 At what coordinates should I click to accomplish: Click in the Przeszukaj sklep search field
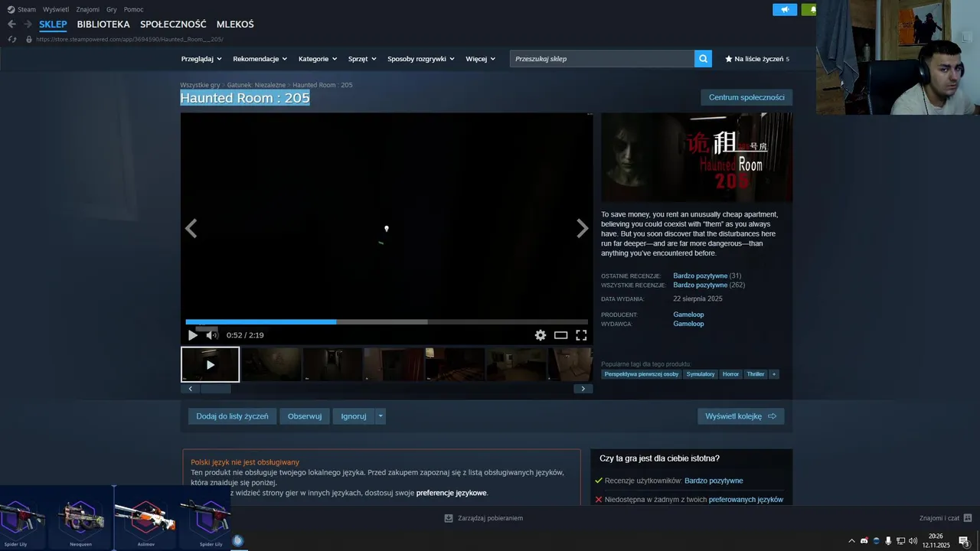[602, 59]
